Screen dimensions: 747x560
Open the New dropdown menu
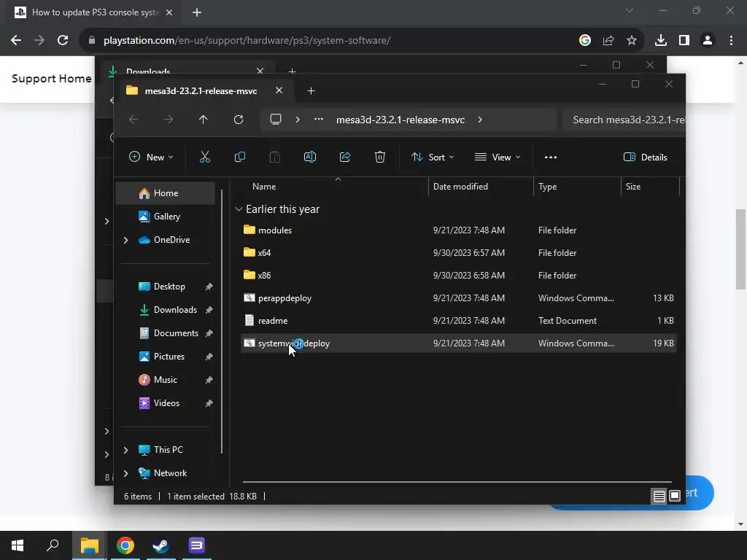click(x=151, y=157)
